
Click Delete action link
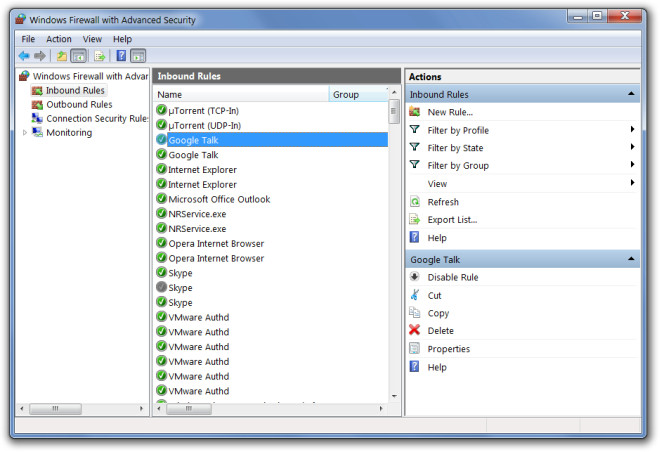pyautogui.click(x=440, y=331)
